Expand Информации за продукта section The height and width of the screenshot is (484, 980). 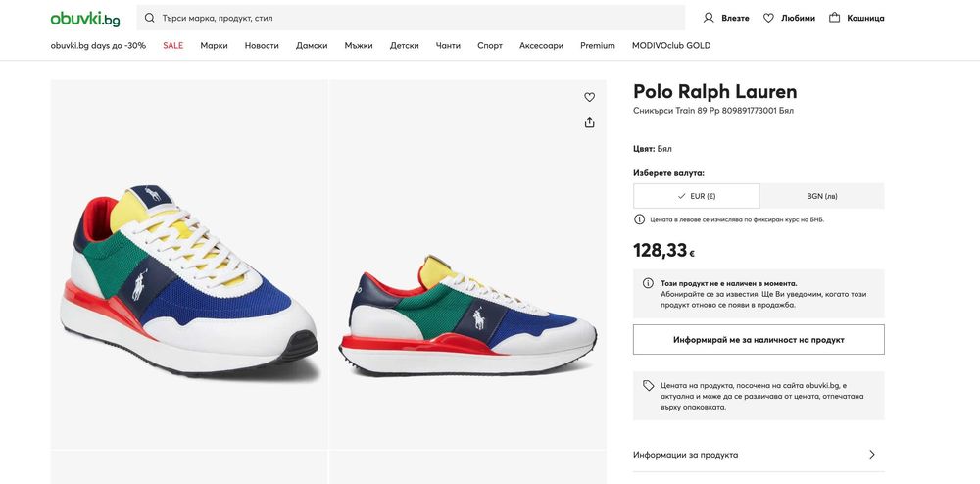coord(759,455)
